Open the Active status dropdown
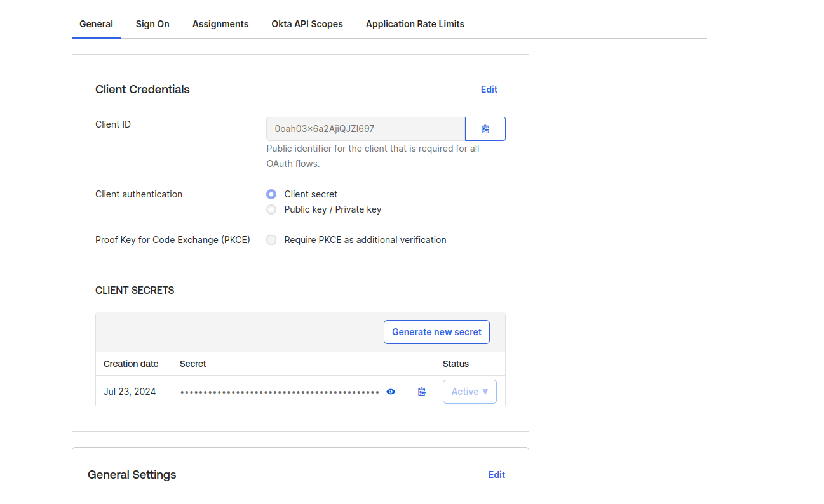The height and width of the screenshot is (504, 824). 469,392
